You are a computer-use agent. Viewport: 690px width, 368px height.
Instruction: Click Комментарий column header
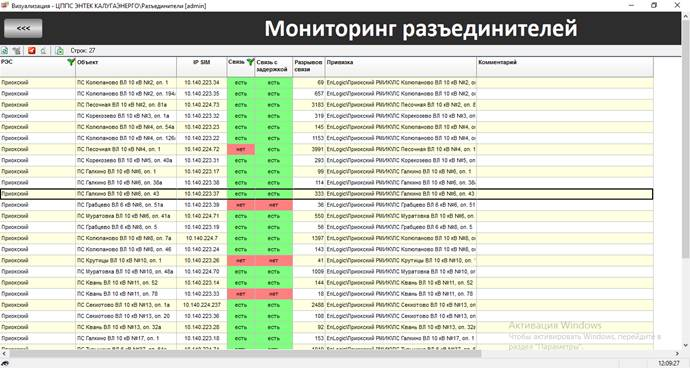(565, 66)
